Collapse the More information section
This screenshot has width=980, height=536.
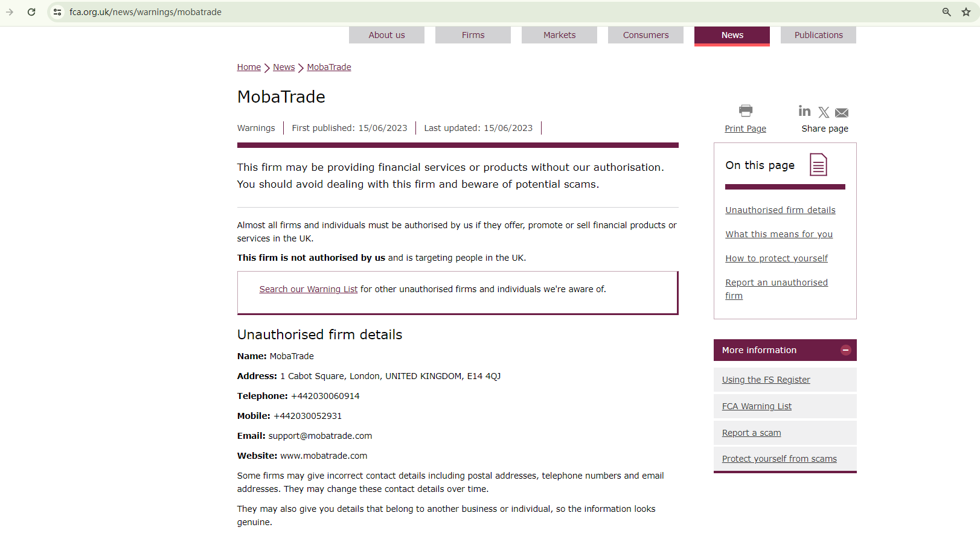pyautogui.click(x=845, y=350)
